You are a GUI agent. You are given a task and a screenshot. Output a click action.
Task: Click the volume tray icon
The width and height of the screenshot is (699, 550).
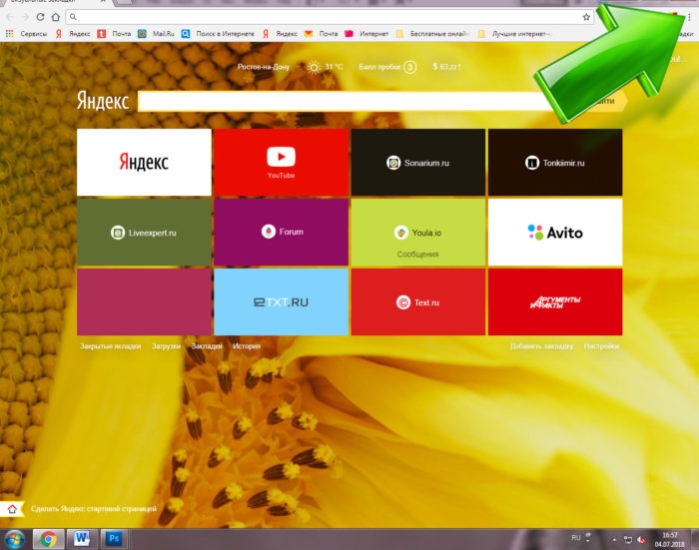click(641, 540)
